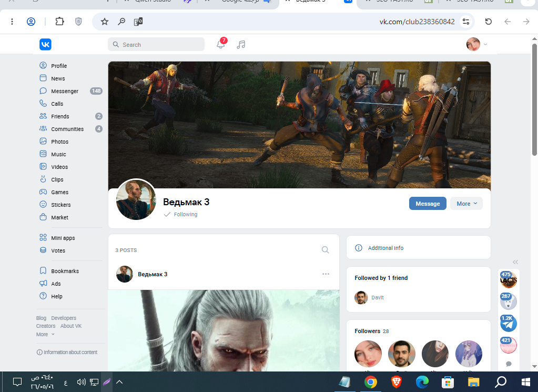
Task: Click the Clips icon in sidebar
Action: (x=43, y=179)
